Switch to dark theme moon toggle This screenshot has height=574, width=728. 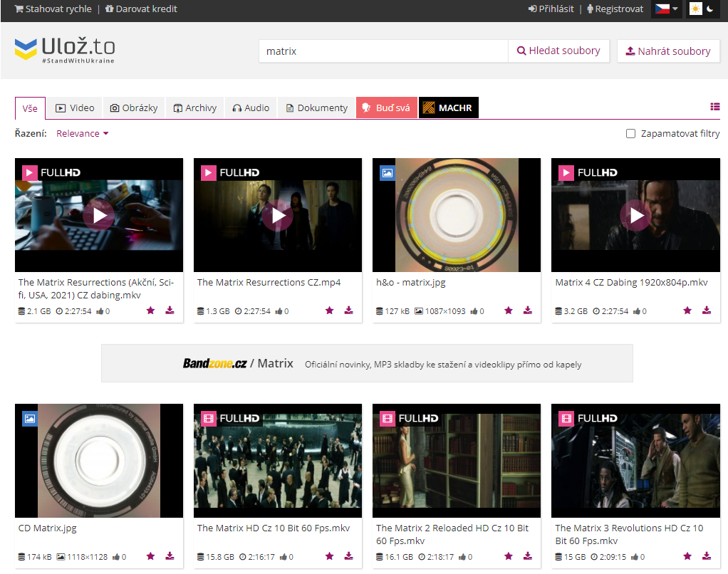(x=709, y=9)
